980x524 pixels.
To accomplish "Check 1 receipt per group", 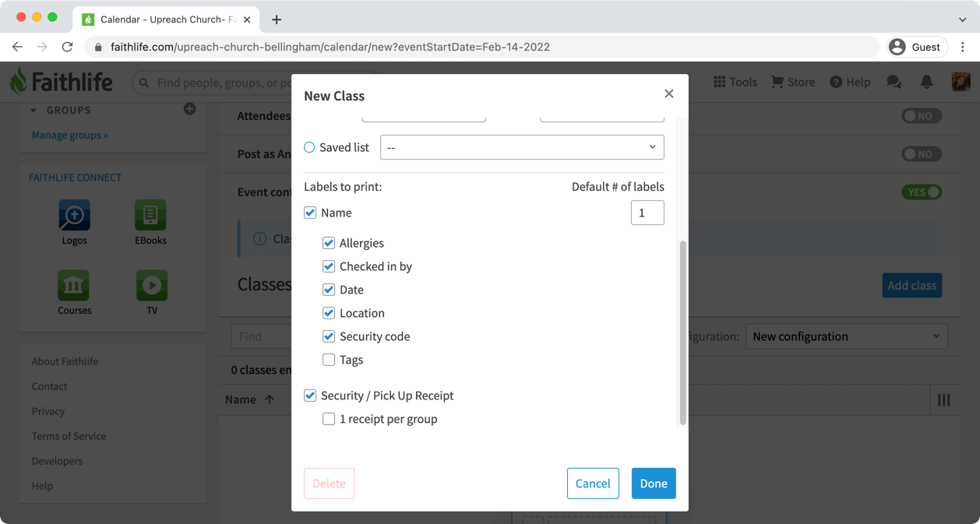I will coord(329,419).
